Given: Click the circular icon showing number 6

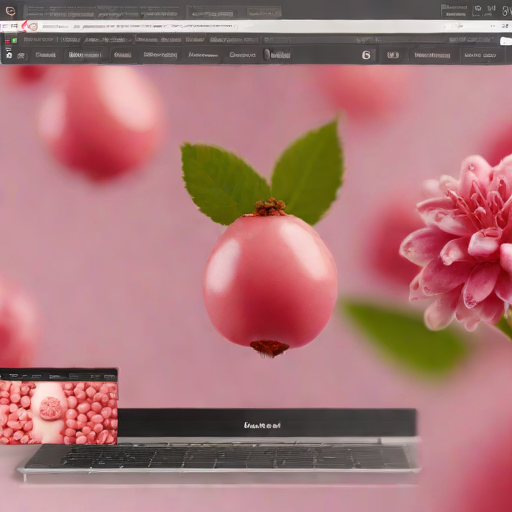Looking at the screenshot, I should (x=366, y=55).
